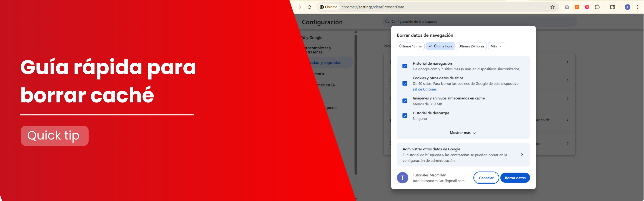
Task: Uncheck Historial de descargas checkbox
Action: (405, 116)
